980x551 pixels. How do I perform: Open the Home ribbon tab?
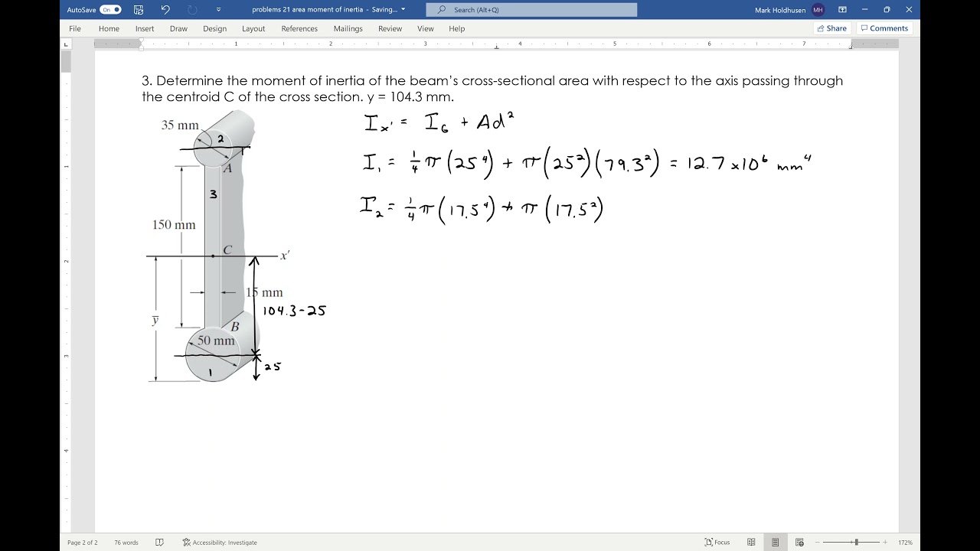click(109, 28)
